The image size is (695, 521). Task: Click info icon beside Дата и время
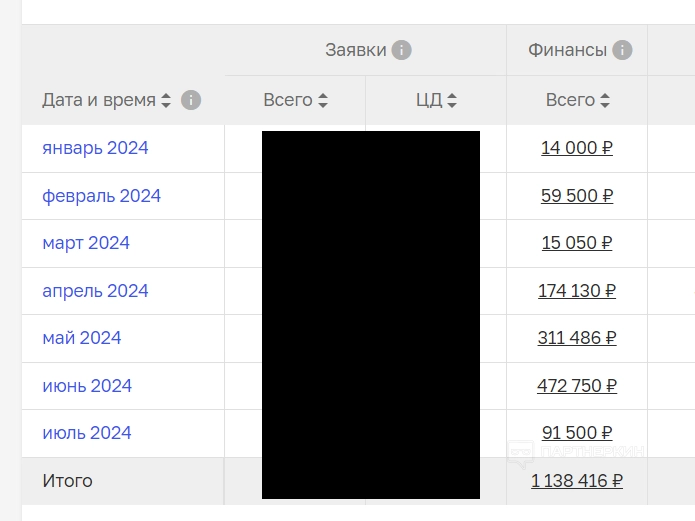(x=191, y=100)
